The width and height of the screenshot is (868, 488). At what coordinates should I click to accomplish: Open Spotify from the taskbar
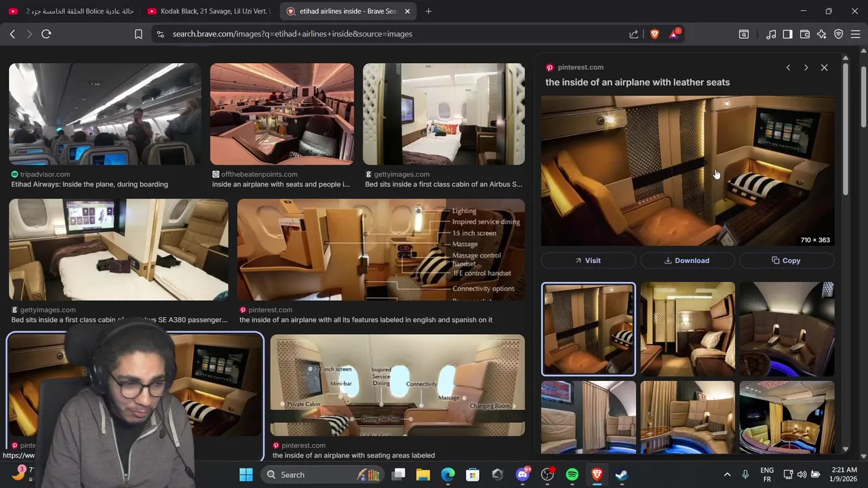tap(572, 474)
